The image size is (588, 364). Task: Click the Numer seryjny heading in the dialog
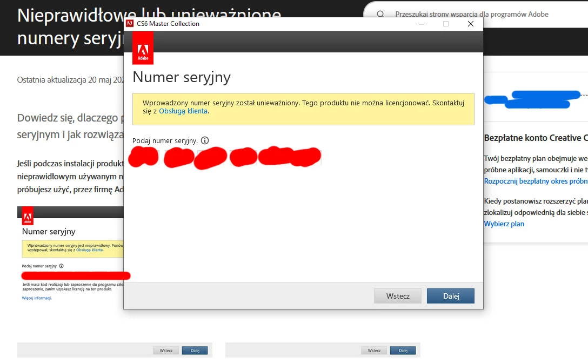pyautogui.click(x=182, y=77)
